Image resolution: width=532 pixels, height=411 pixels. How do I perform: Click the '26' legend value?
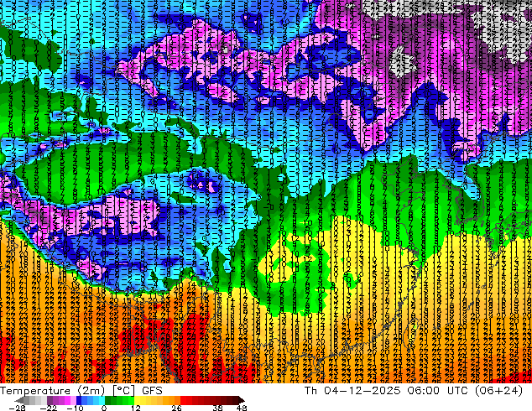pos(176,408)
